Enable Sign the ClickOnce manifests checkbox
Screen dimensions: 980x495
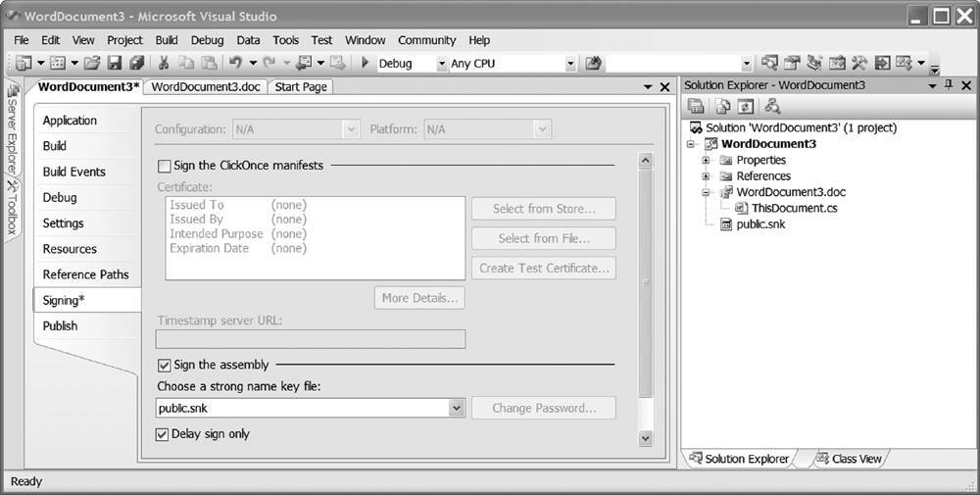click(164, 166)
